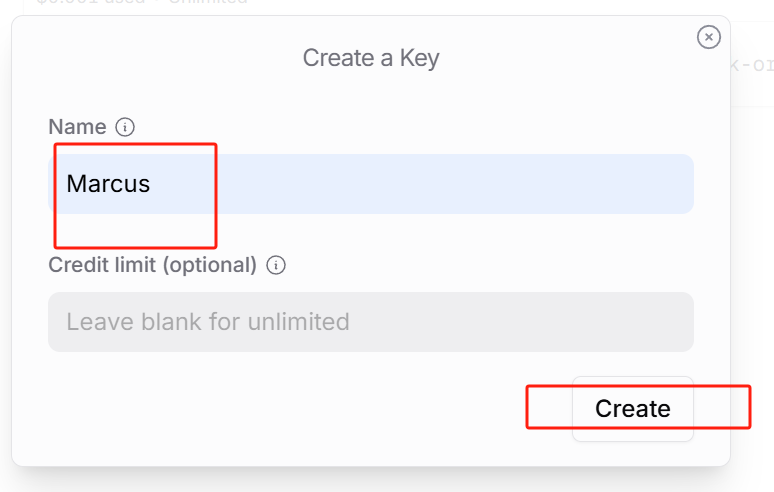Click the "Name" field label
The height and width of the screenshot is (492, 774).
click(77, 127)
